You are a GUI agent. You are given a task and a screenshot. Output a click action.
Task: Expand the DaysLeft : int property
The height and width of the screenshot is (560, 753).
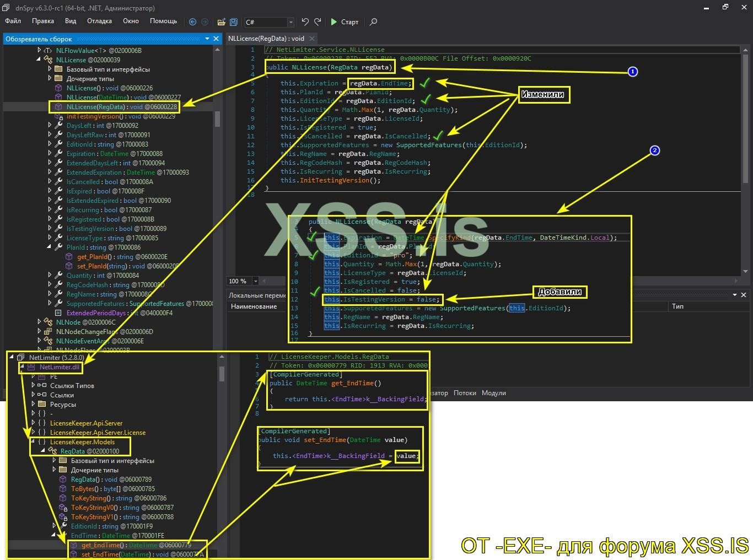(x=50, y=126)
